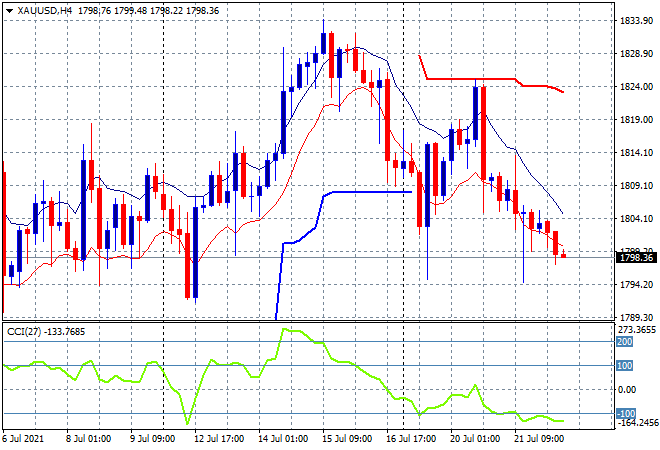
Task: Select the current price tag 1798.36
Action: [636, 258]
